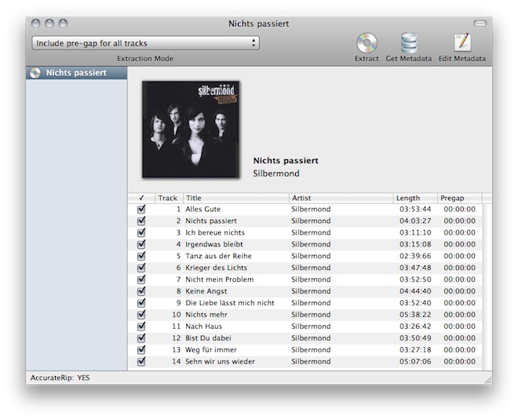Viewport: 518px width, 420px height.
Task: Click the Extraction Mode label
Action: click(145, 59)
